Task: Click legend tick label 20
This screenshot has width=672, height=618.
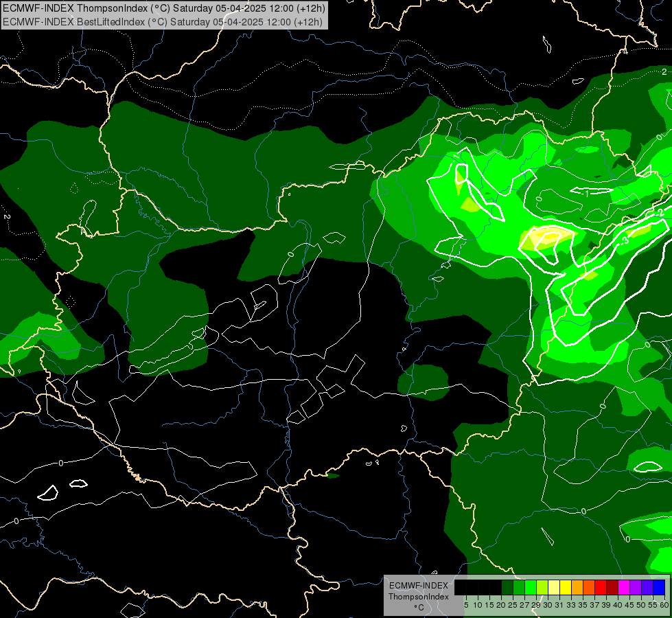Action: tap(502, 605)
